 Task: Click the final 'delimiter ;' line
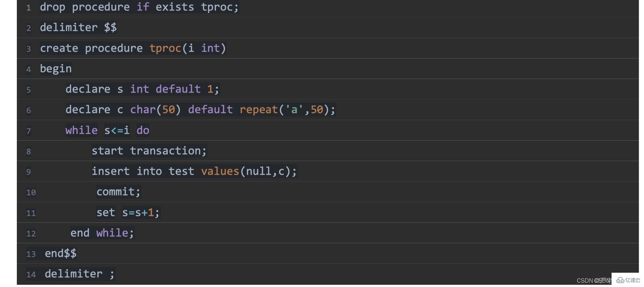[x=80, y=274]
